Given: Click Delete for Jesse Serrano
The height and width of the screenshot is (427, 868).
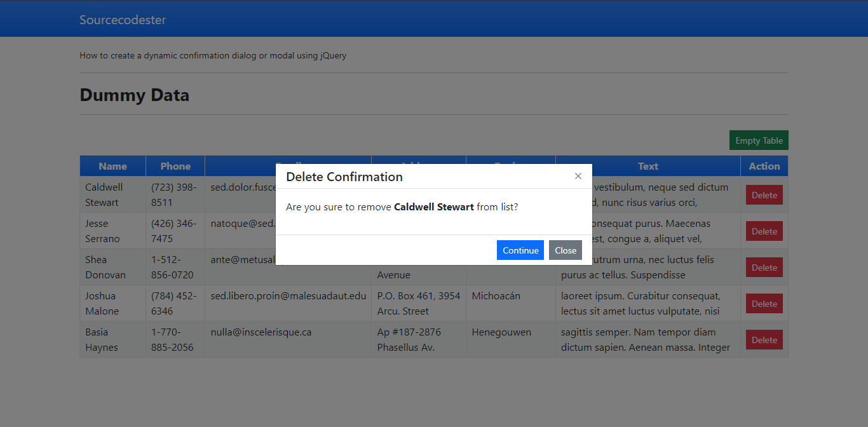Looking at the screenshot, I should 764,231.
